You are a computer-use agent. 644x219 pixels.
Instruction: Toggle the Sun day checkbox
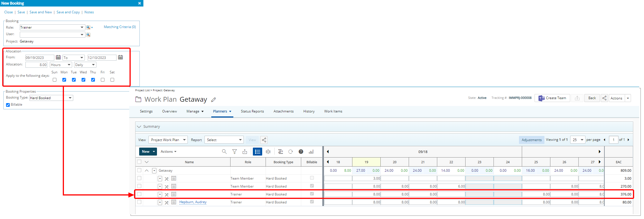tap(55, 80)
